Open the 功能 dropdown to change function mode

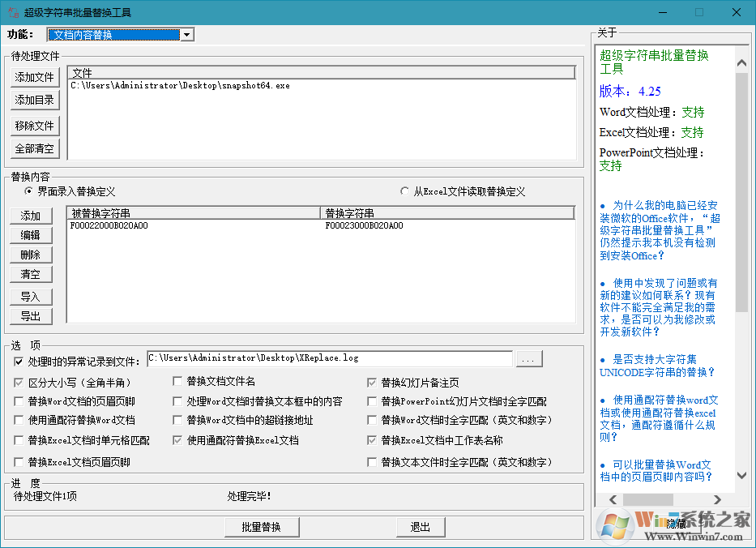pos(186,34)
